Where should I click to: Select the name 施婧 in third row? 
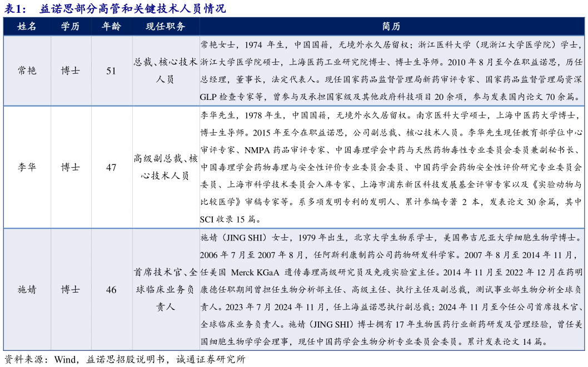[x=27, y=289]
